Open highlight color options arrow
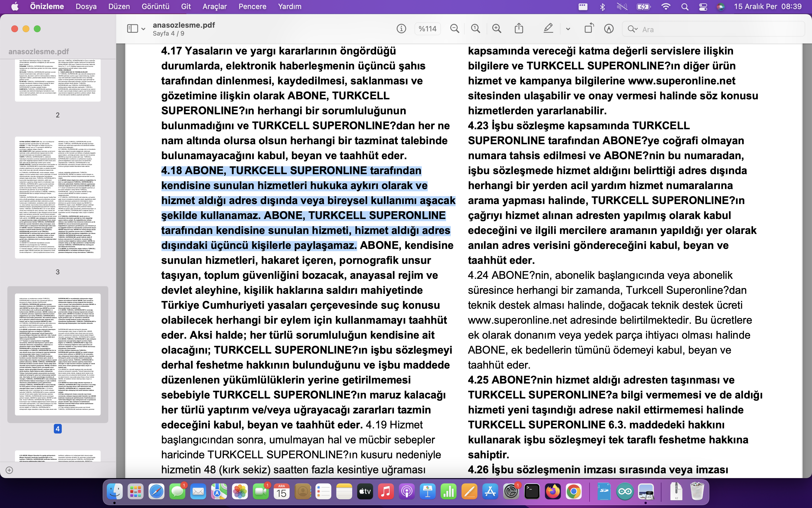 click(568, 29)
